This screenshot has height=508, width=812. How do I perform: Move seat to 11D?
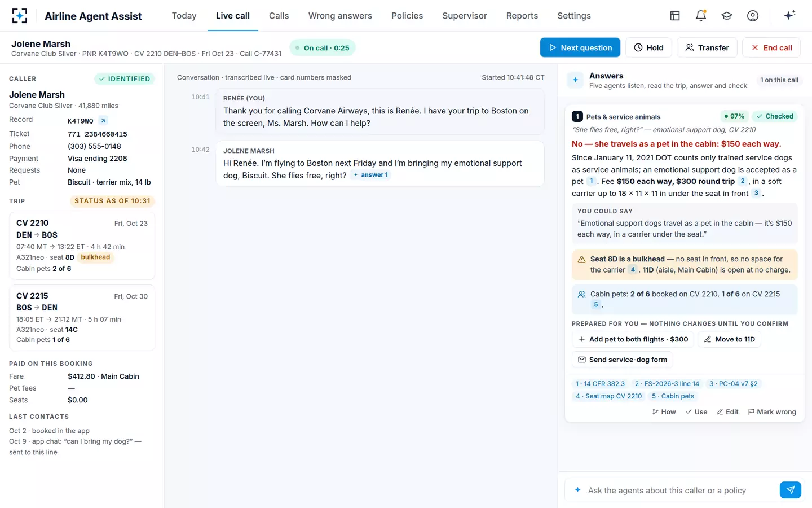click(x=729, y=339)
